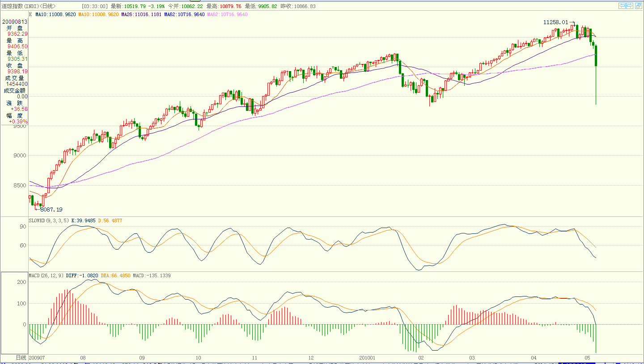This screenshot has width=644, height=364.
Task: Click the 8500 price axis label
Action: [x=21, y=185]
